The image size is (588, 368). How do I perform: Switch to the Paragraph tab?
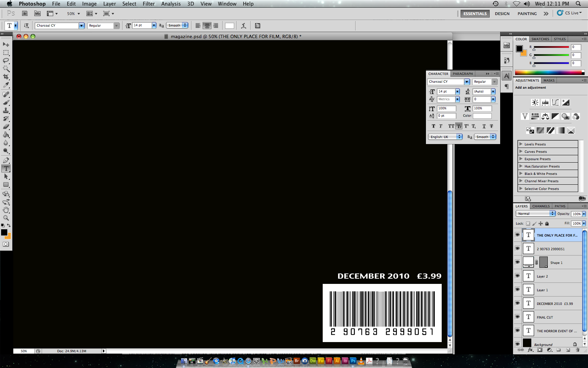pyautogui.click(x=463, y=74)
